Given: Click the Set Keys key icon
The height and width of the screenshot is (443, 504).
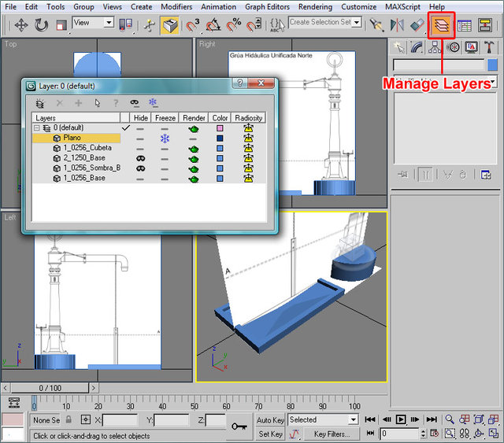Looking at the screenshot, I should 240,426.
